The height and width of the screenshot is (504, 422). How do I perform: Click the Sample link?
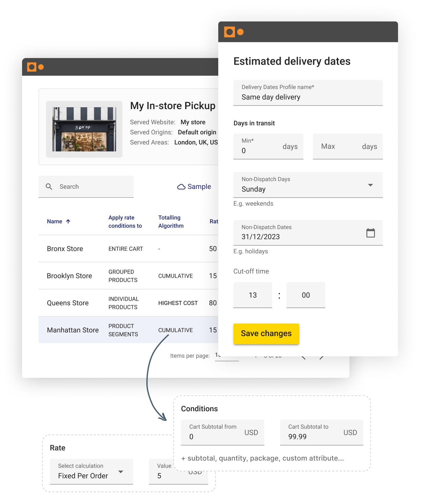(x=199, y=186)
